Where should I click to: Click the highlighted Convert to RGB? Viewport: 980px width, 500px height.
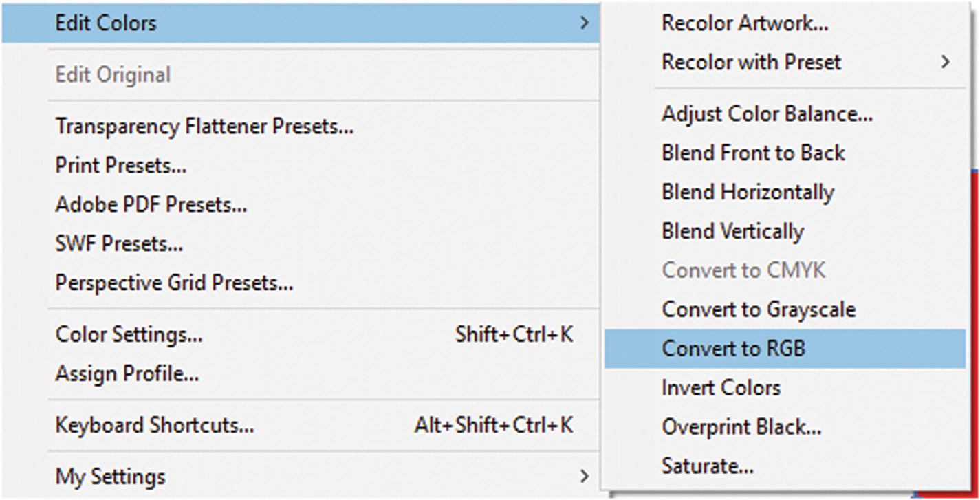click(x=733, y=349)
